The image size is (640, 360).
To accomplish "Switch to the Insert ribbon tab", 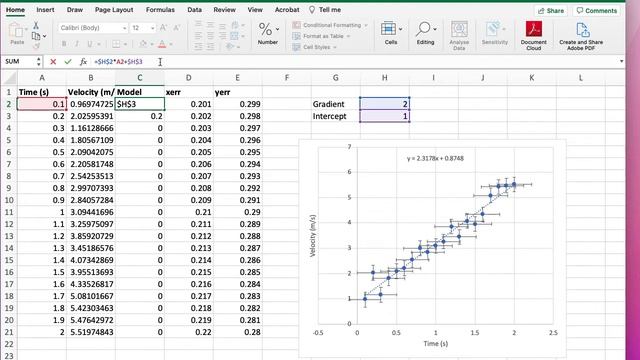I will 45,10.
